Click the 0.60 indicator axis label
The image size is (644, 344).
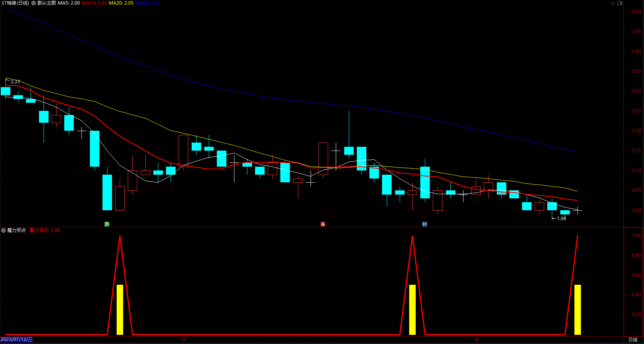[637, 275]
